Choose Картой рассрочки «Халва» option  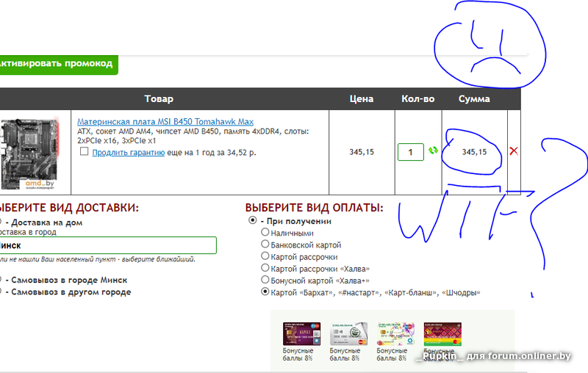265,268
